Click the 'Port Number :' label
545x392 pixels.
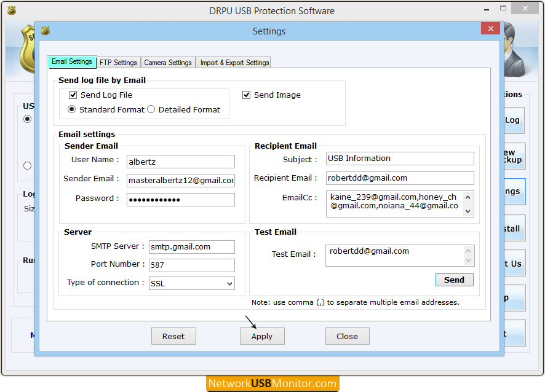pos(118,264)
